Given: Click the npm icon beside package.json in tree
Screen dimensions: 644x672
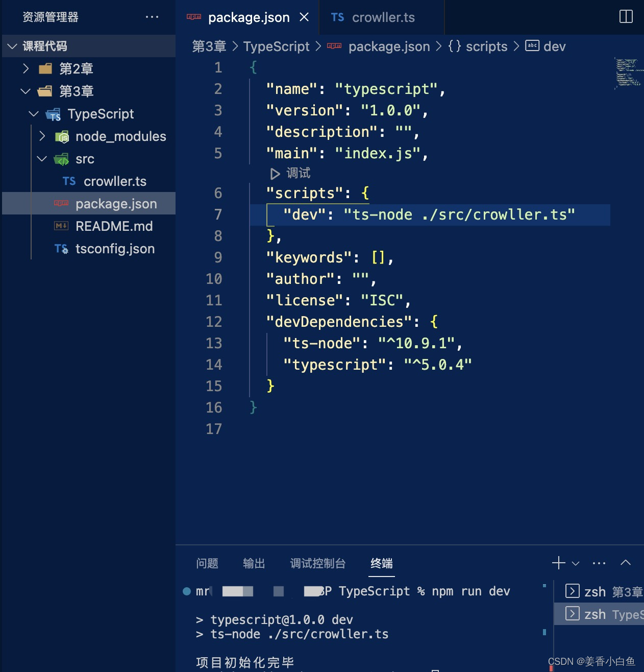Looking at the screenshot, I should pyautogui.click(x=61, y=203).
